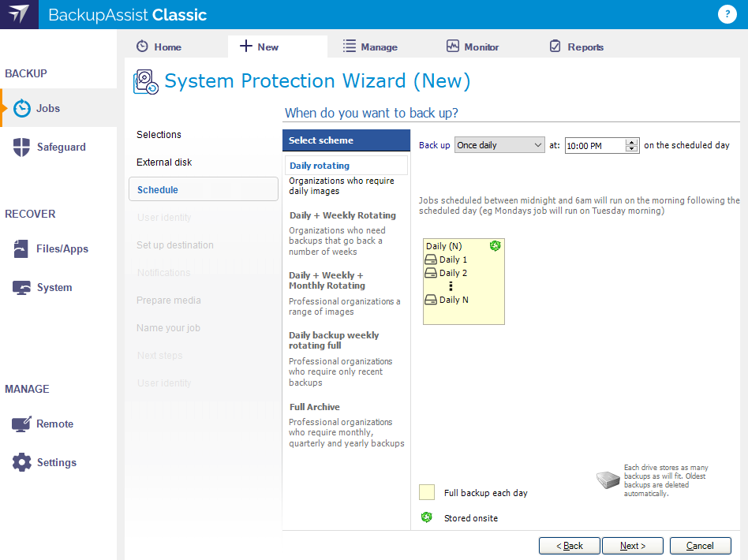Image resolution: width=748 pixels, height=560 pixels.
Task: Choose the Daily rotating scheme
Action: (346, 166)
